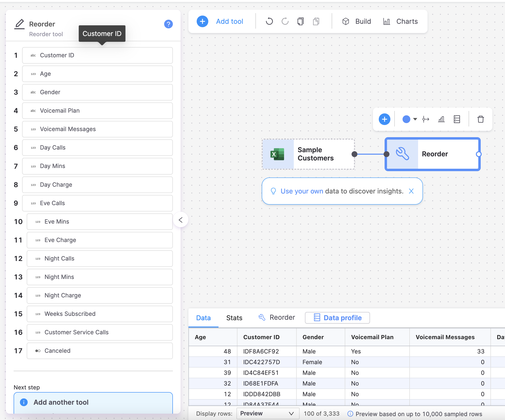Viewport: 505px width, 420px height.
Task: Click the copy icon in toolbar
Action: 300,21
